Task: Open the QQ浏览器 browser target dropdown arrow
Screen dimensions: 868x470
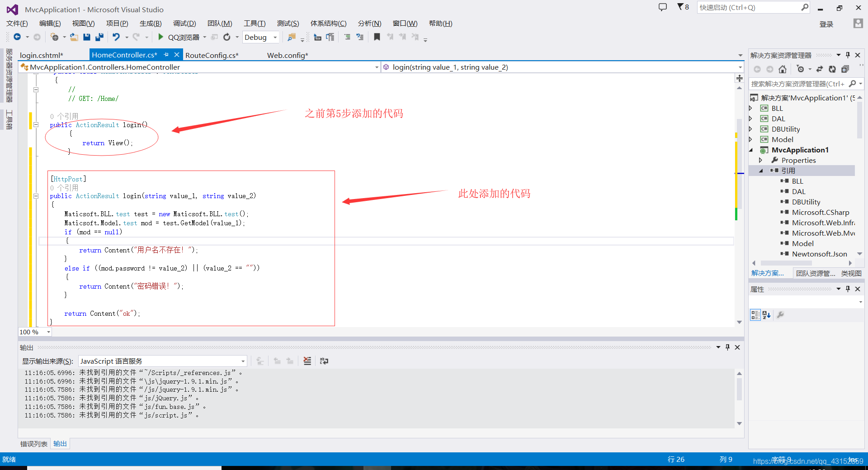Action: [205, 37]
